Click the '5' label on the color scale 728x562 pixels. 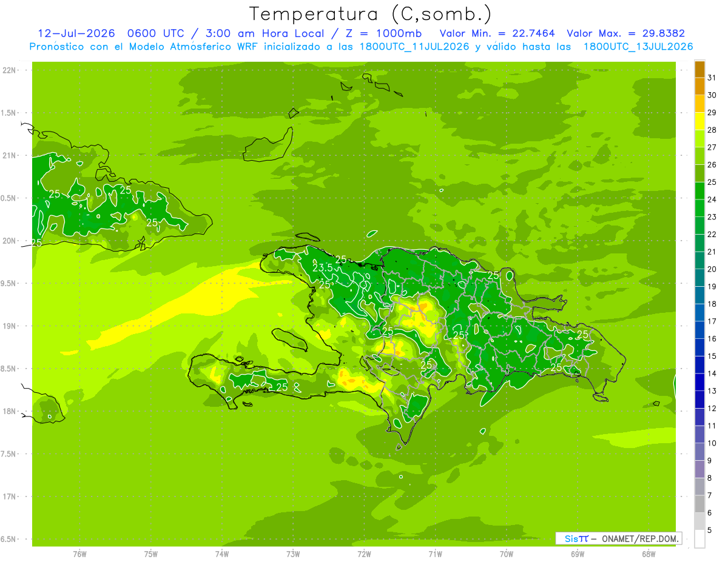pos(710,530)
